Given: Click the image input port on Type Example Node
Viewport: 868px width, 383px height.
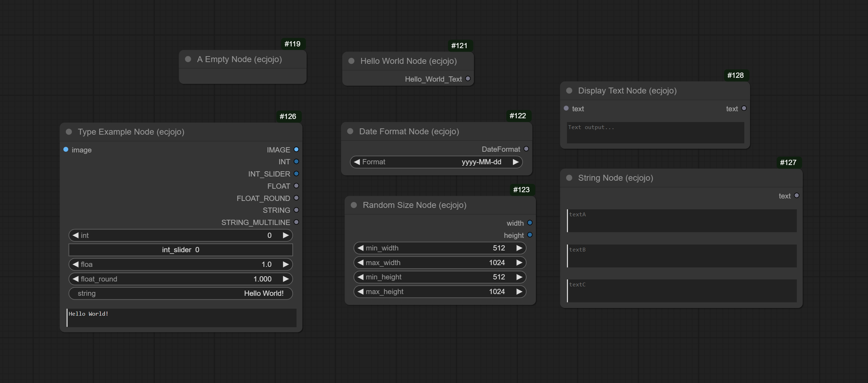Looking at the screenshot, I should coord(66,150).
